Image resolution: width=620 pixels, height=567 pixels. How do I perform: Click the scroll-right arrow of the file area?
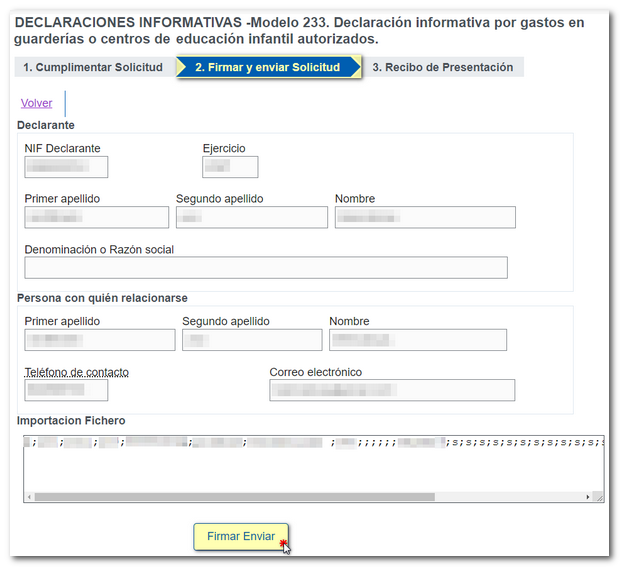click(x=587, y=497)
